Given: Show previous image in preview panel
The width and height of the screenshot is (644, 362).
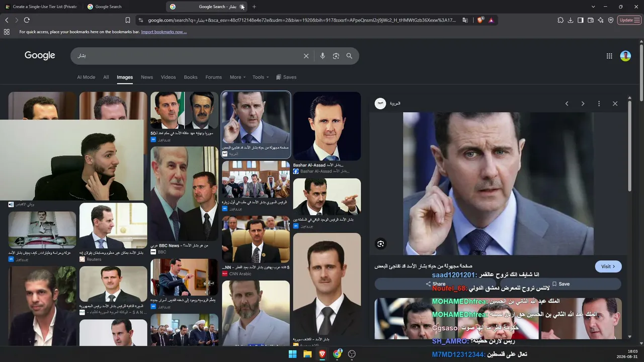Looking at the screenshot, I should 567,104.
